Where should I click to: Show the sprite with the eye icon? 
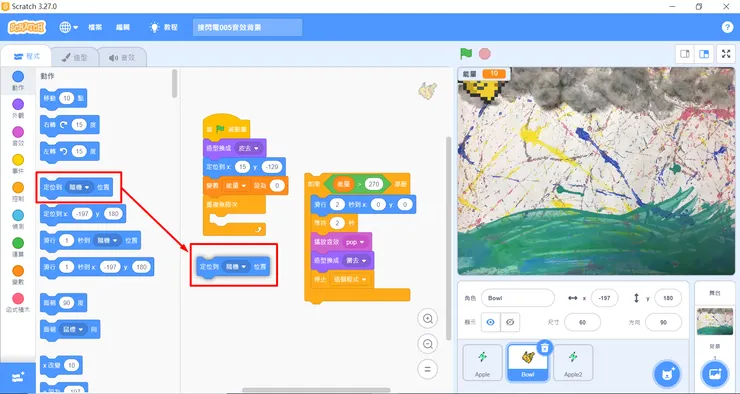point(490,322)
